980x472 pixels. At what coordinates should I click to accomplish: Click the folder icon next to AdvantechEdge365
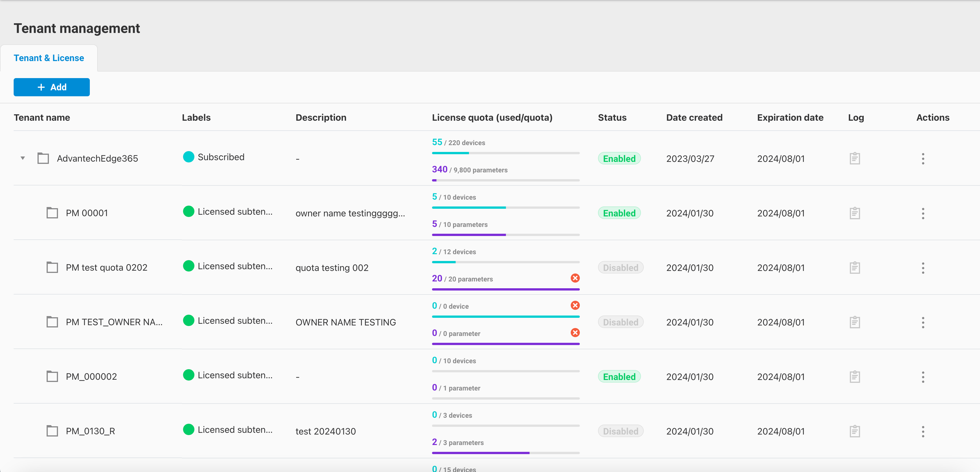point(43,158)
